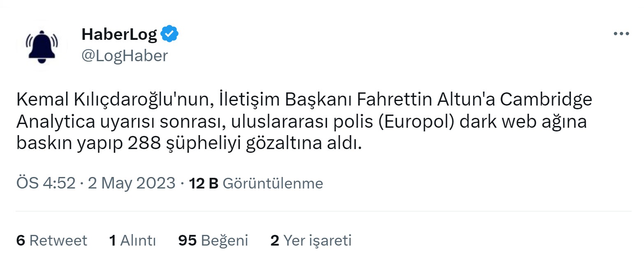Open the 95 Beğeni likes list
Screen dimensions: 644x262
[213, 240]
